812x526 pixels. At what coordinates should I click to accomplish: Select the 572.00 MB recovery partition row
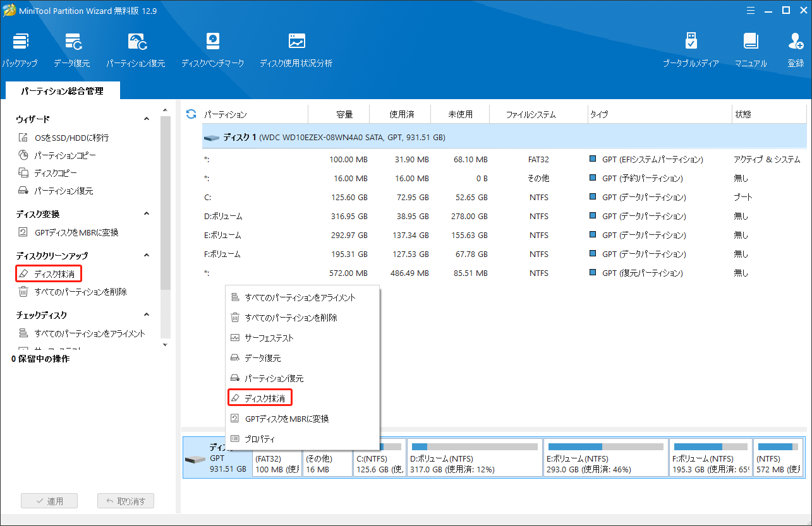point(504,273)
